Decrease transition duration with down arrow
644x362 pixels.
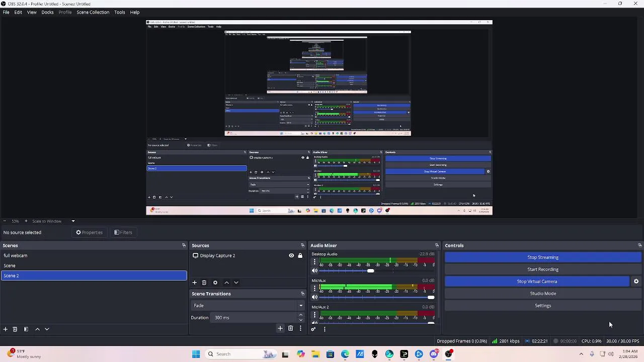click(x=301, y=320)
